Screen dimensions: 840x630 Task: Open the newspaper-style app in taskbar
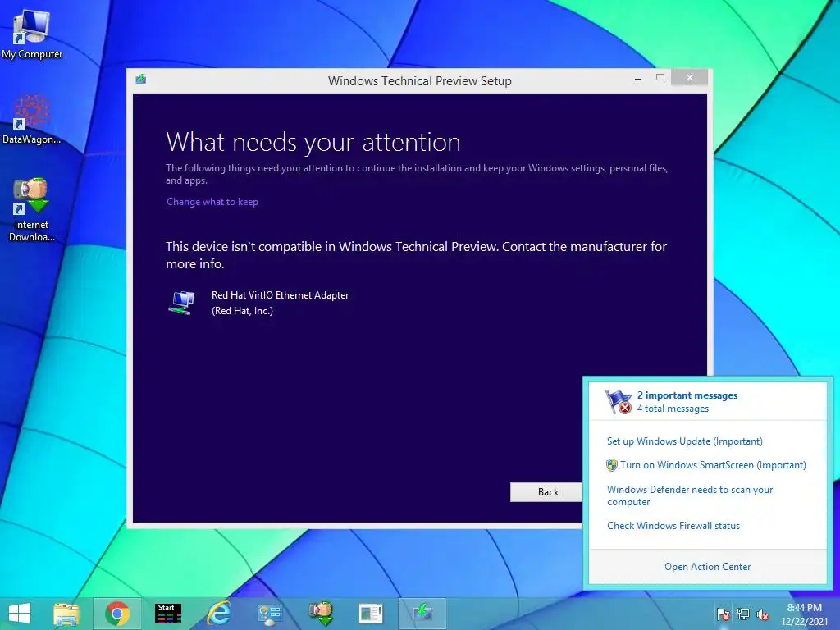coord(371,614)
